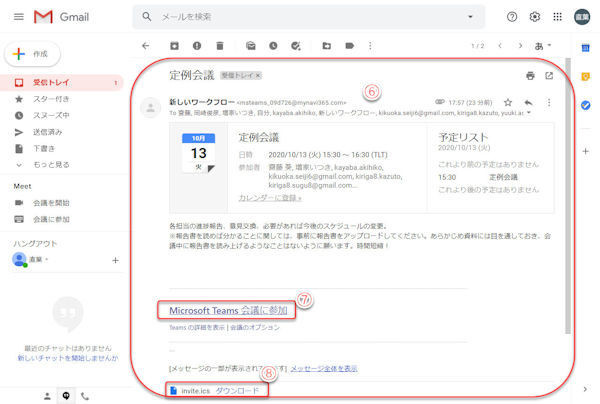Image resolution: width=600 pixels, height=404 pixels.
Task: Print the email conversation
Action: pyautogui.click(x=530, y=75)
